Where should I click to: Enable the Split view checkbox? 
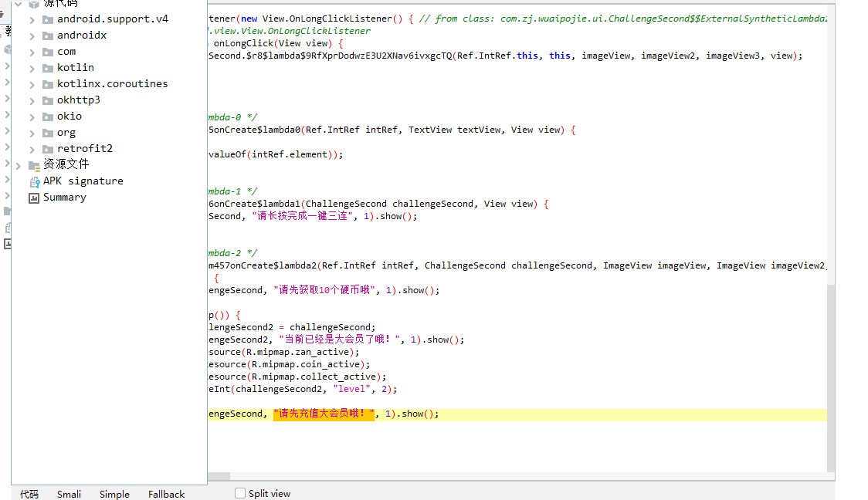pyautogui.click(x=240, y=493)
